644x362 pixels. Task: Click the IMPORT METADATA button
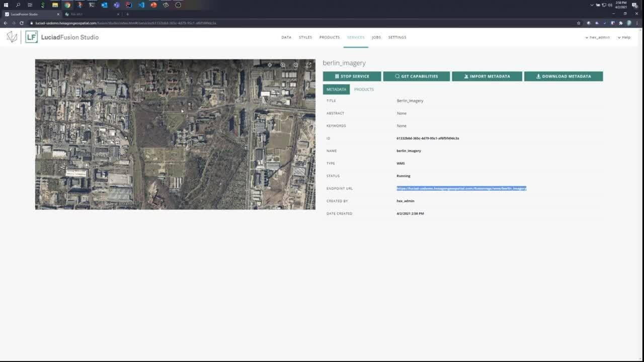click(x=487, y=76)
